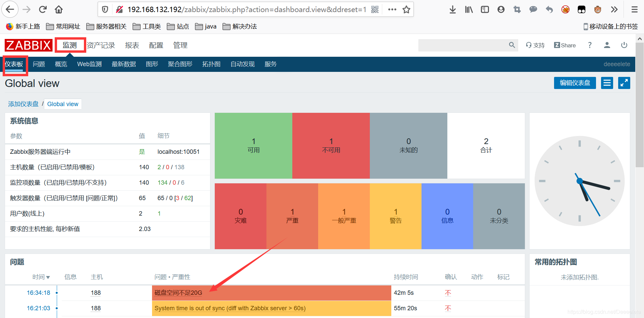Open the browser hamburger menu
Image resolution: width=644 pixels, height=318 pixels.
coord(635,9)
